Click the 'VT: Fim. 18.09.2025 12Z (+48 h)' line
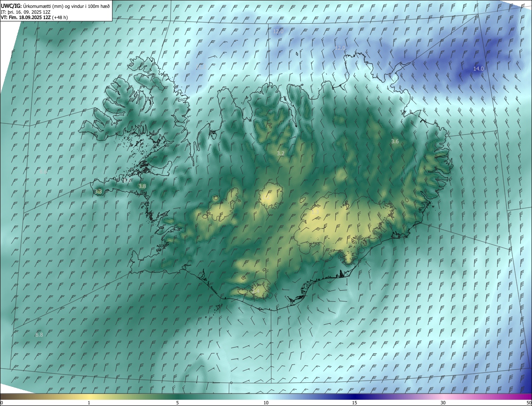 point(34,17)
